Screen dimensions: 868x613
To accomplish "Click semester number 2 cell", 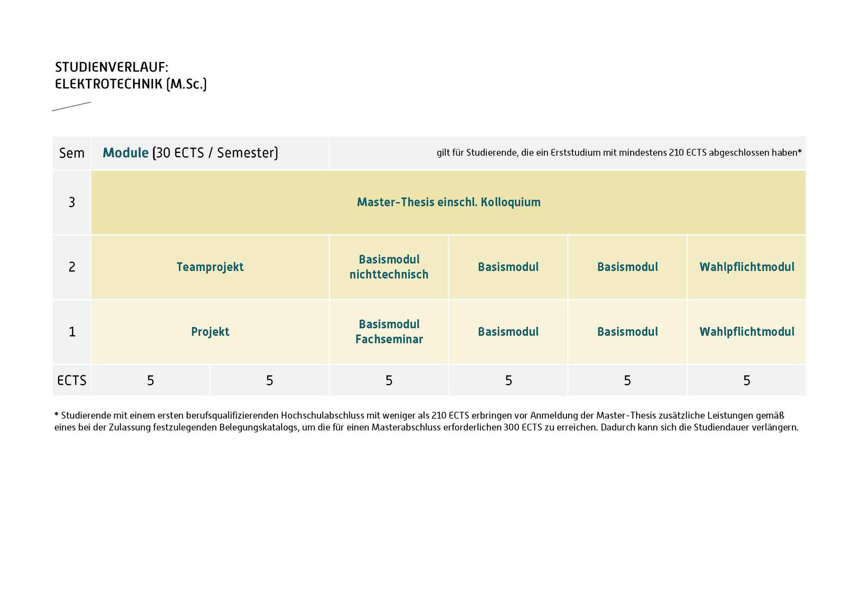I will click(72, 267).
